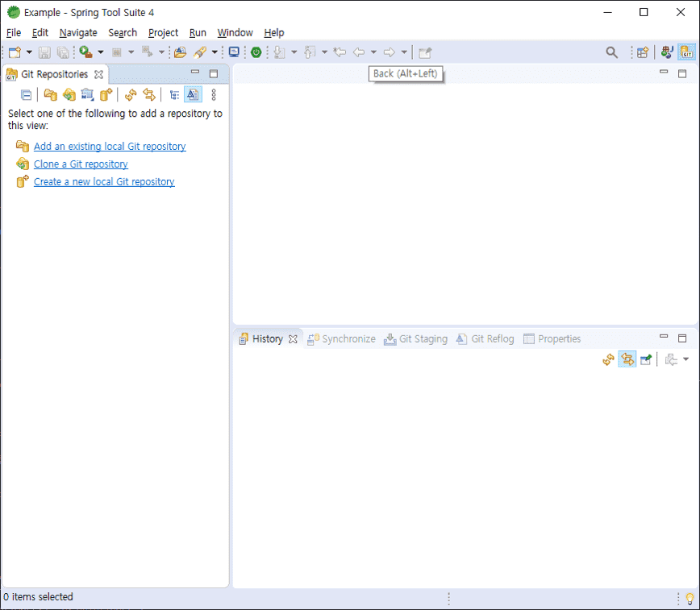Click Add existing repository toolbar icon
Screen dimensions: 700x610
[x=51, y=95]
